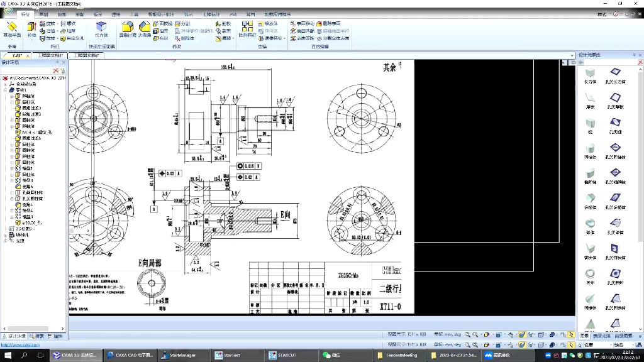Image resolution: width=644 pixels, height=362 pixels.
Task: Open the 阵列特征 pattern feature tool
Action: pyautogui.click(x=247, y=30)
